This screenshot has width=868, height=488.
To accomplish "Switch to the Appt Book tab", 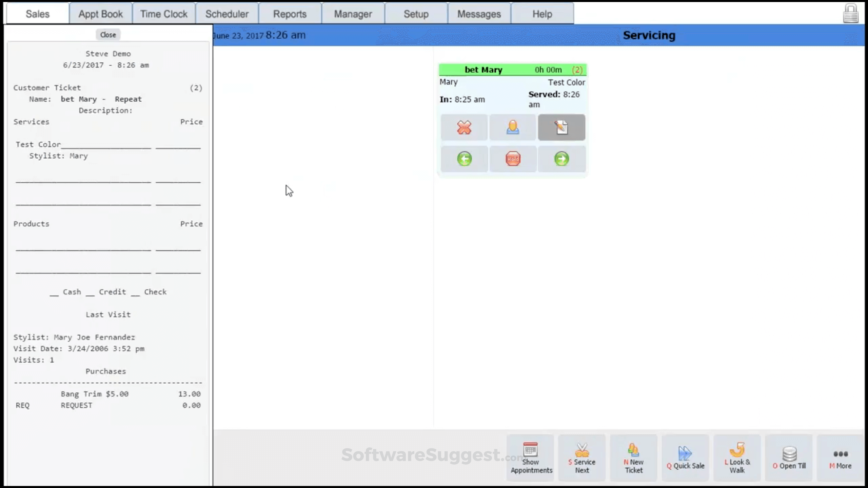I will tap(100, 14).
